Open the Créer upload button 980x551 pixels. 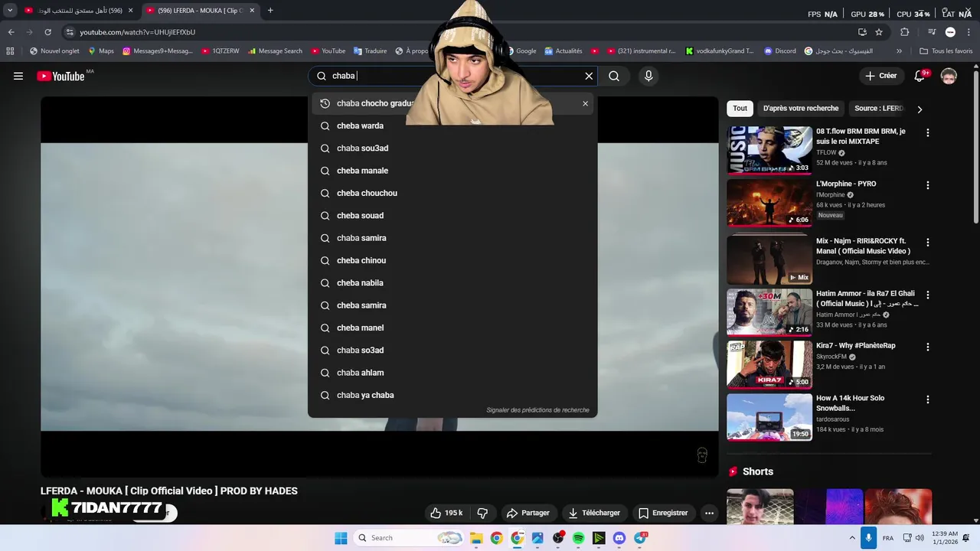881,76
